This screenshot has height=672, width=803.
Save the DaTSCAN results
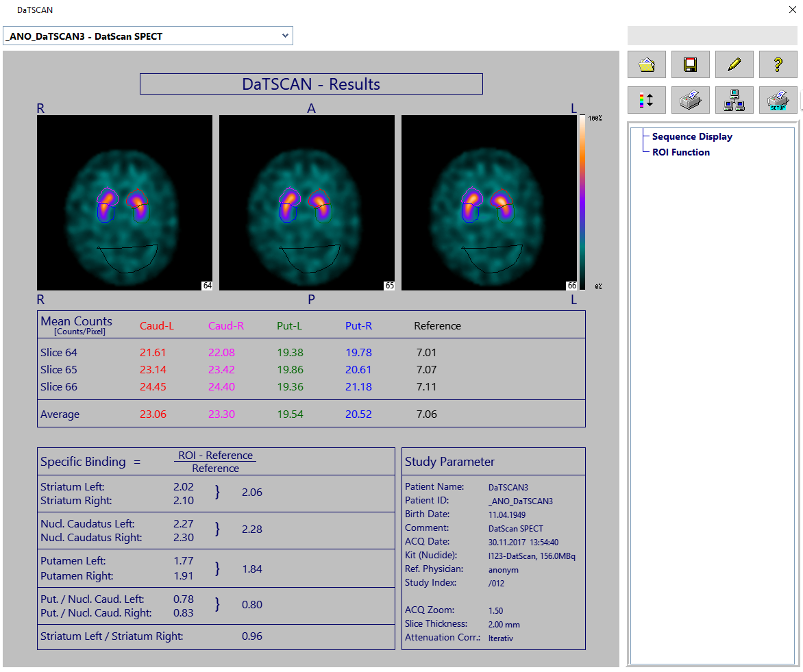[x=690, y=64]
